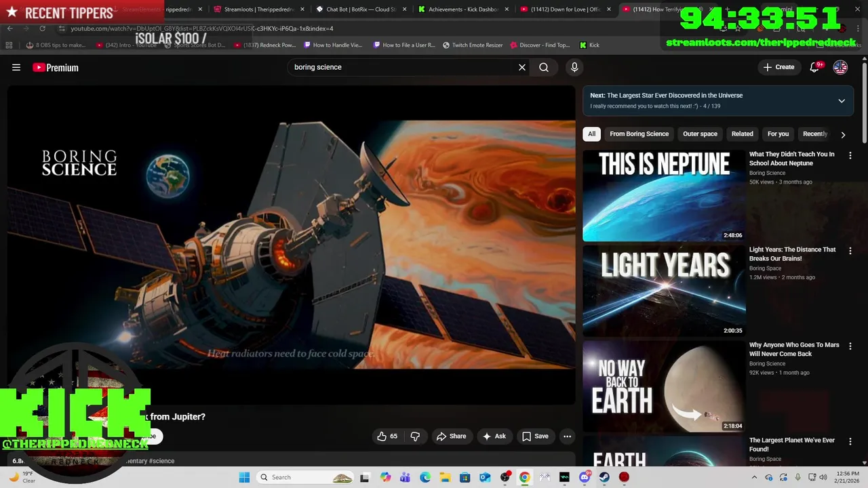Click Windows taskbar Search box

pos(306,477)
